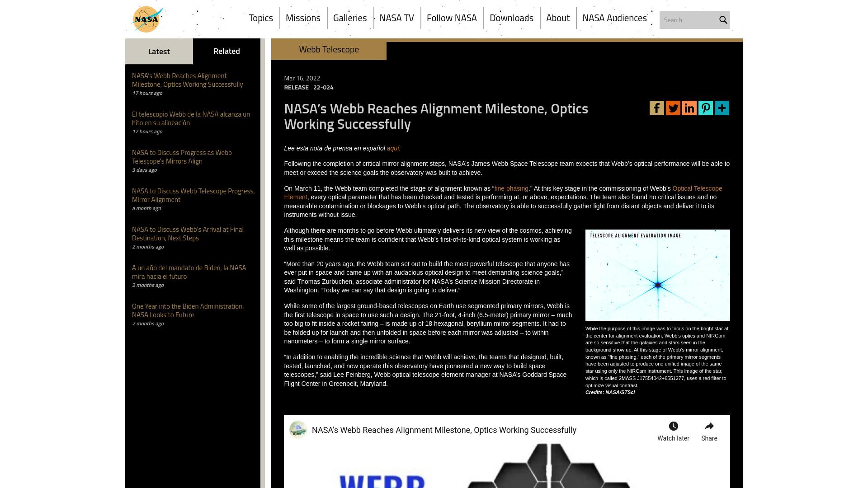Image resolution: width=868 pixels, height=488 pixels.
Task: Click the Webb Telescope section tab
Action: click(x=329, y=50)
